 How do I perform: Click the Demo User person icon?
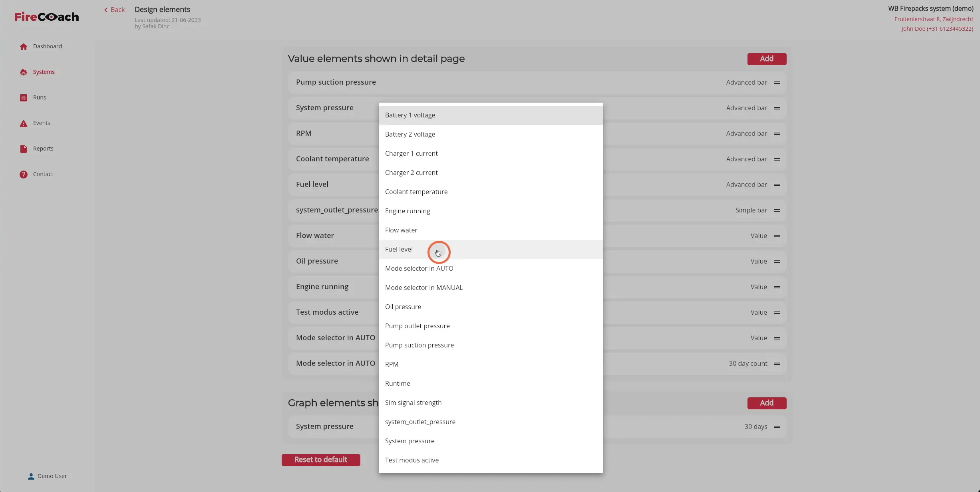[31, 476]
